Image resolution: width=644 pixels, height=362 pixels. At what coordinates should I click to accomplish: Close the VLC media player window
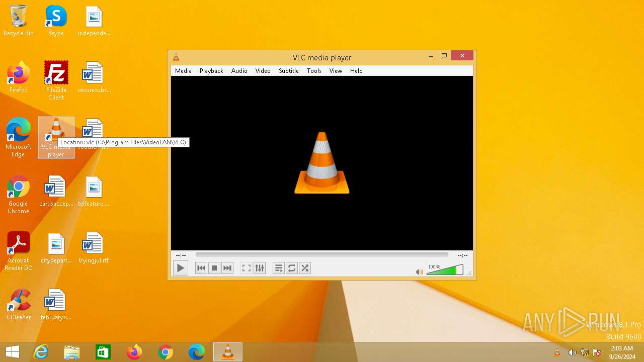coord(462,56)
